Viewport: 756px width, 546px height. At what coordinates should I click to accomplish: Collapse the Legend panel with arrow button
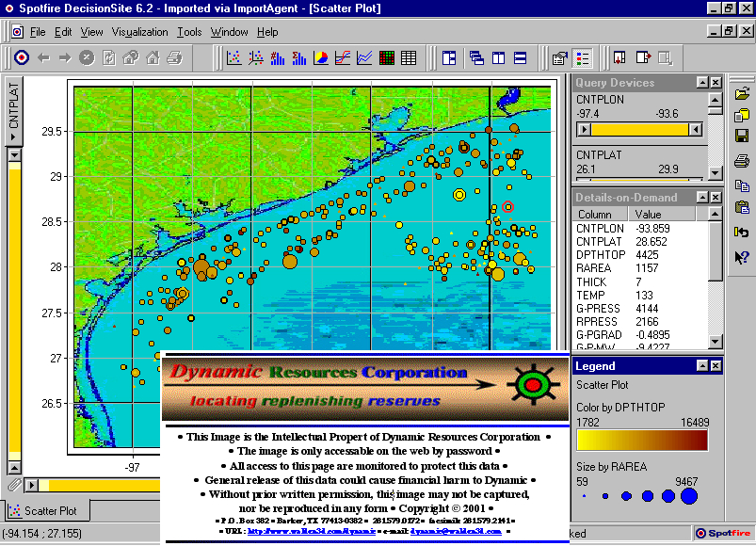(x=702, y=365)
